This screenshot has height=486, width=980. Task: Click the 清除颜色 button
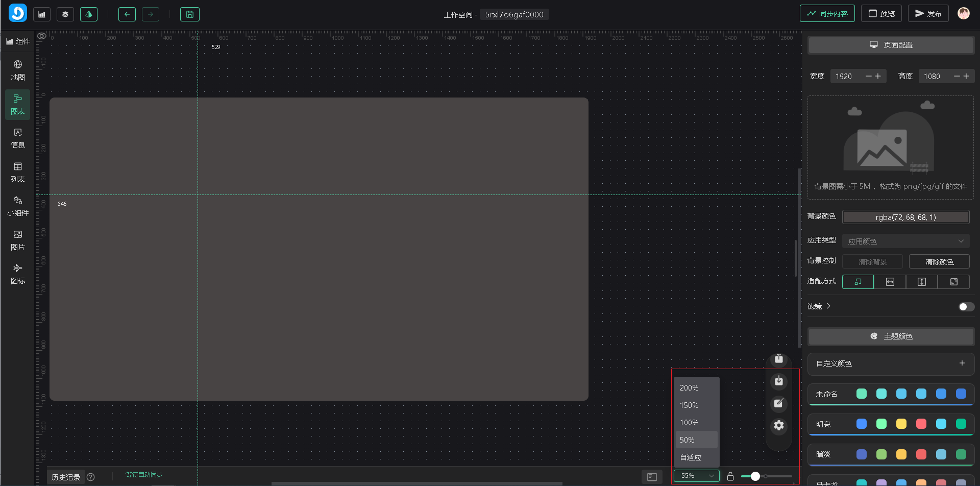(x=939, y=262)
